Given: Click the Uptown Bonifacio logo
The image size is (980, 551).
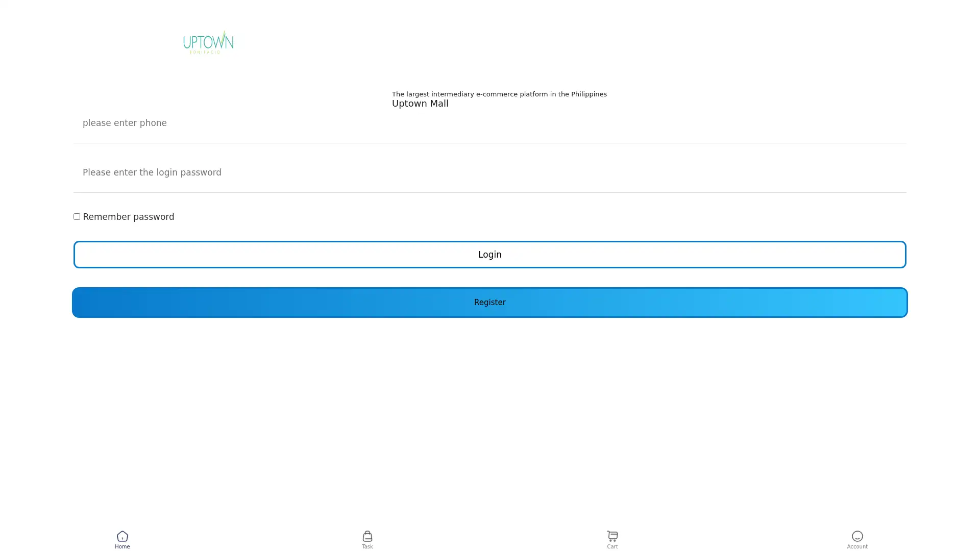Looking at the screenshot, I should [x=208, y=42].
